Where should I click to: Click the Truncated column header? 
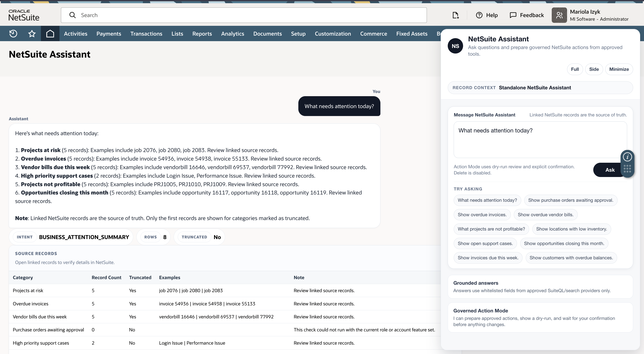coord(140,277)
